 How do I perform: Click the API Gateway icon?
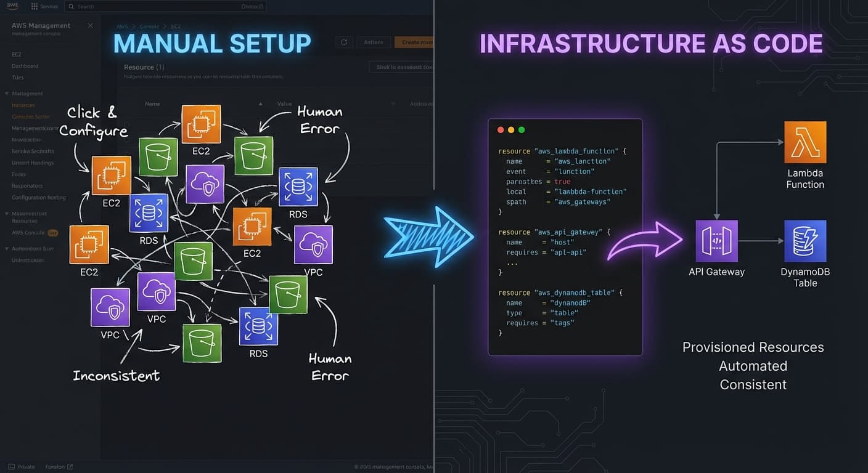coord(716,241)
